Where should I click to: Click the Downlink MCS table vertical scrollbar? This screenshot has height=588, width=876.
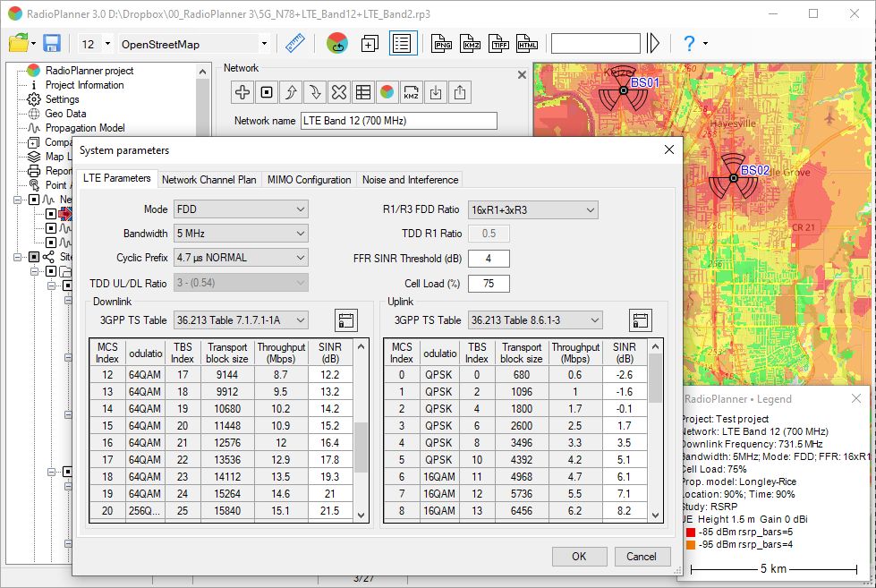(361, 447)
